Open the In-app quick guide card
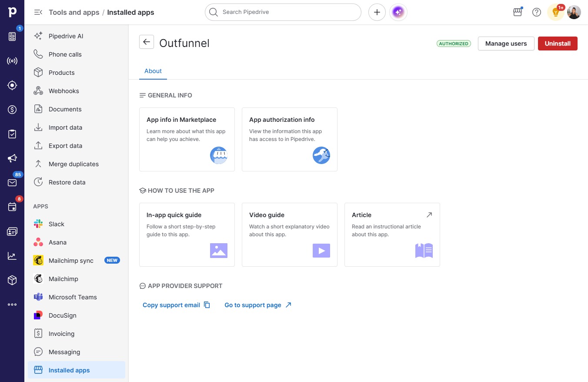Image resolution: width=588 pixels, height=382 pixels. 187,235
